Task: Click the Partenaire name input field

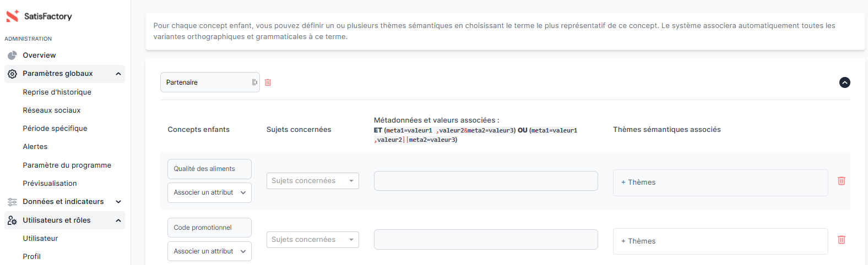Action: point(206,82)
